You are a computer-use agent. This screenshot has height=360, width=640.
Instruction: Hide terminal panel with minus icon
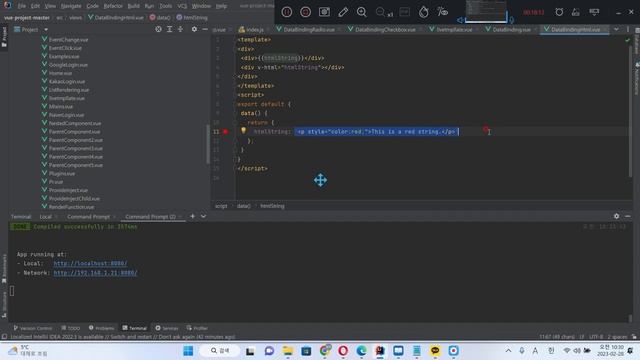tap(627, 216)
